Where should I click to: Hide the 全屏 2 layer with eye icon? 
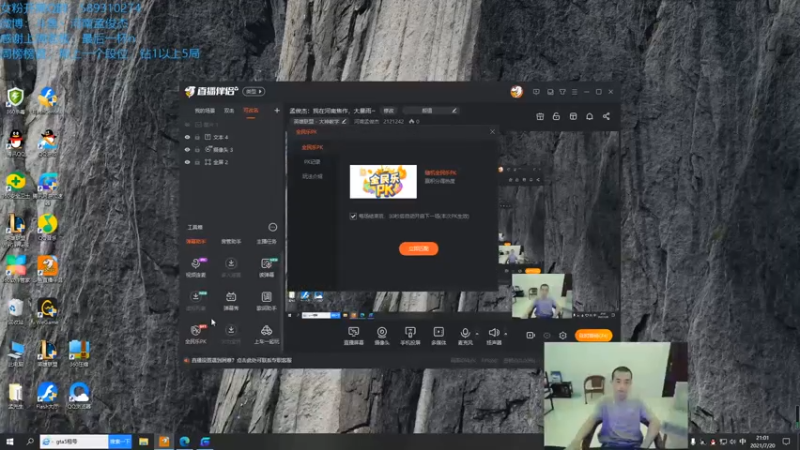187,162
